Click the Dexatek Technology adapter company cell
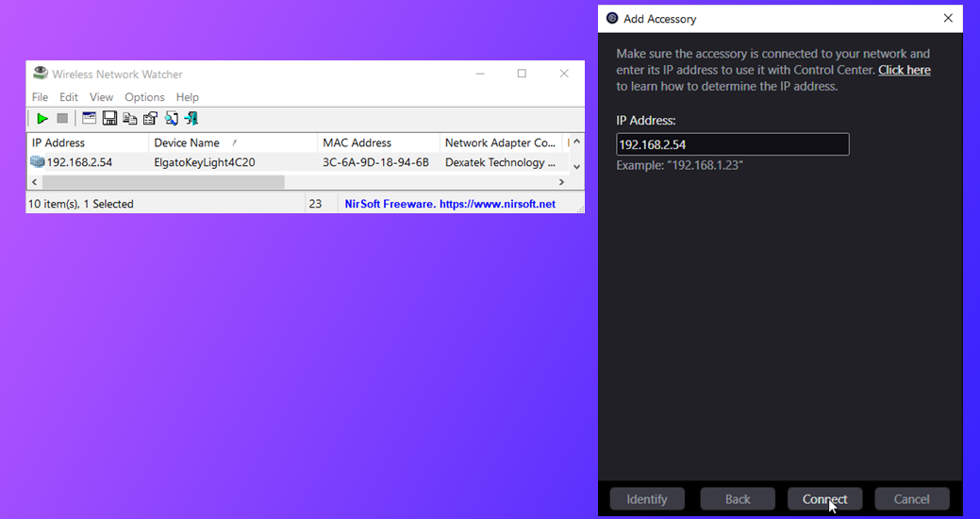Viewport: 980px width, 519px height. (x=500, y=162)
